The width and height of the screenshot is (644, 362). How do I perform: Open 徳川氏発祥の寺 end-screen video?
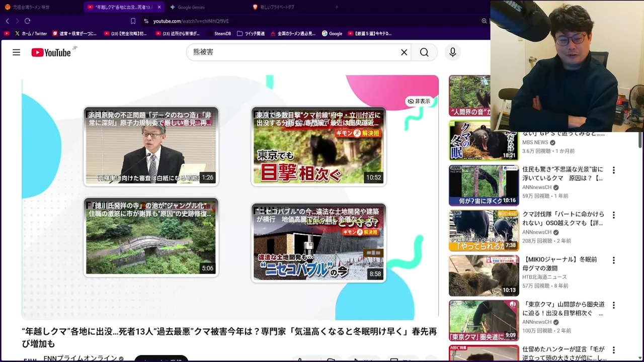151,237
